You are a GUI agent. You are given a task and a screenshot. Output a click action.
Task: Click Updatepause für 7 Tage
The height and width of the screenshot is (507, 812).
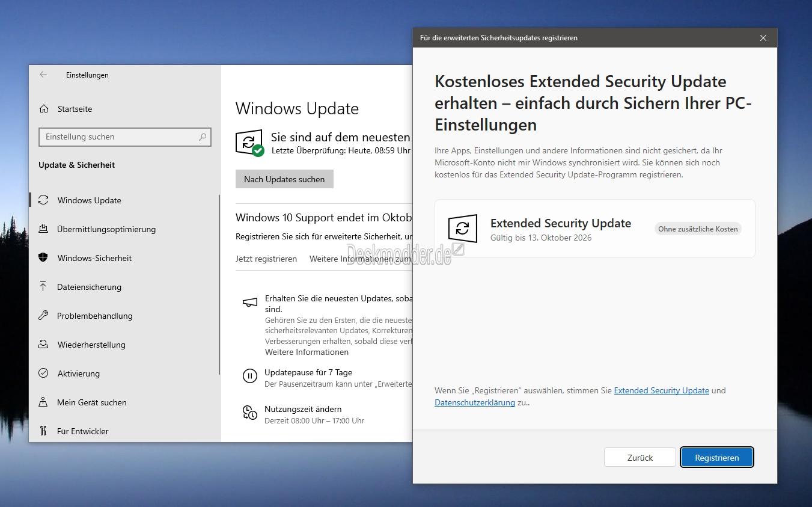[308, 372]
